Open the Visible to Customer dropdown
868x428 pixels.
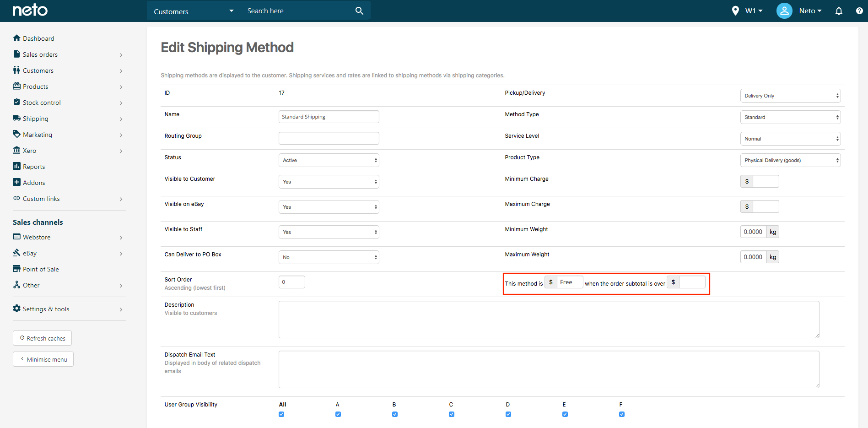(329, 182)
